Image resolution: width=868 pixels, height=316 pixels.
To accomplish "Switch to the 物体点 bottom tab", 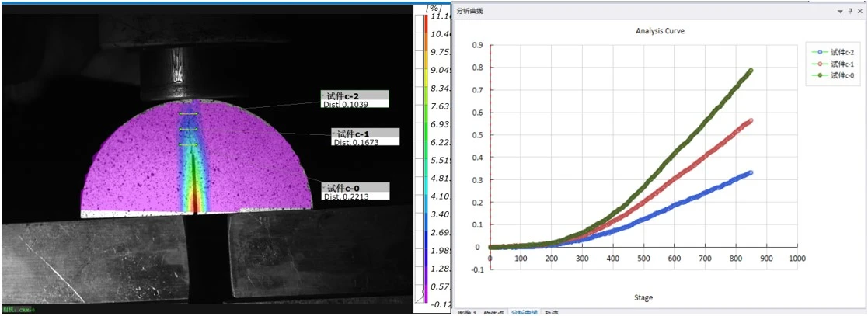I will tap(493, 313).
